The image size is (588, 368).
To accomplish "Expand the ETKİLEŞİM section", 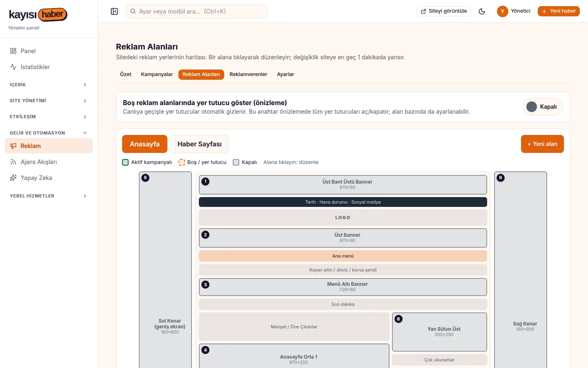I will (x=49, y=117).
